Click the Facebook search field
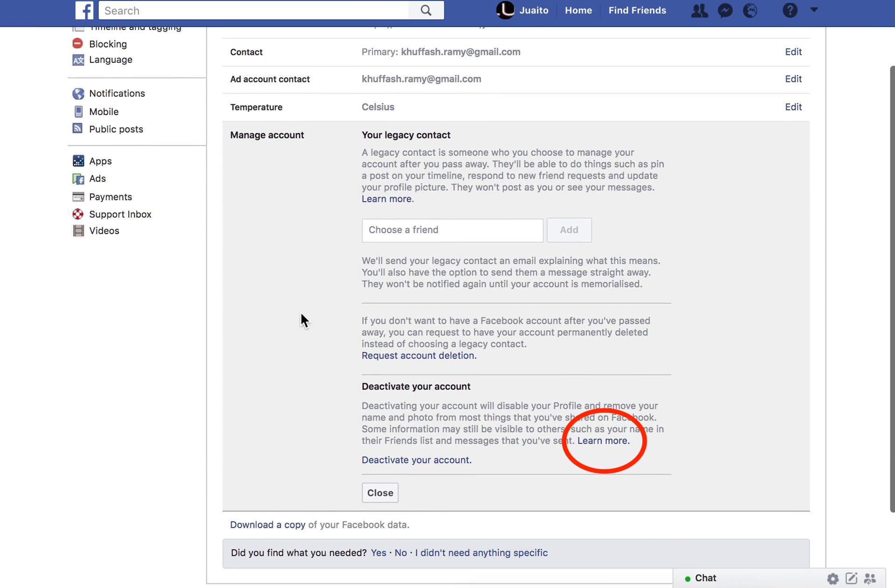 (253, 10)
